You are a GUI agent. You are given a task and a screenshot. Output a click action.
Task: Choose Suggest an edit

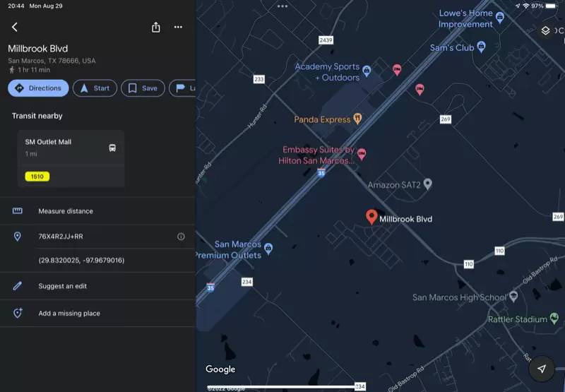click(x=97, y=286)
